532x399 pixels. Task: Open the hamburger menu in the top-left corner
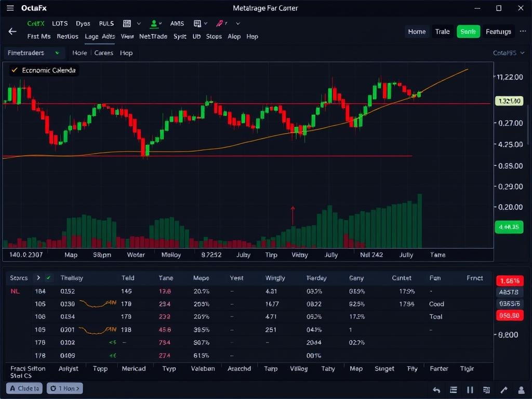[9, 8]
